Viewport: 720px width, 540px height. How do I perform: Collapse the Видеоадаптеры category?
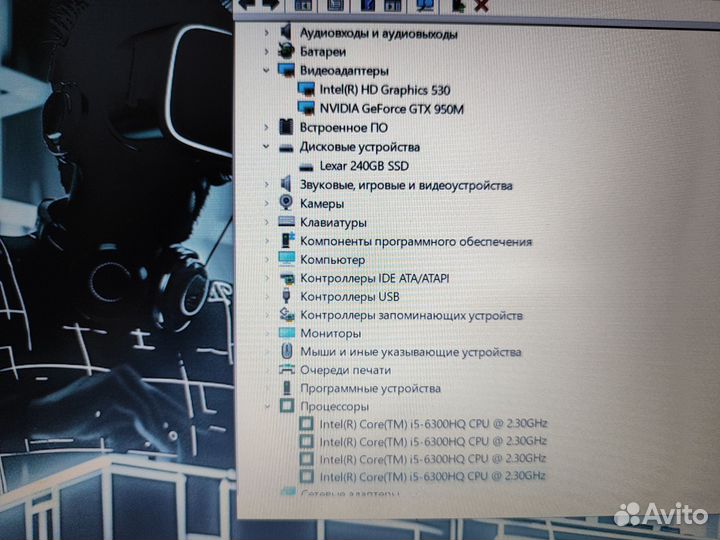pyautogui.click(x=266, y=70)
